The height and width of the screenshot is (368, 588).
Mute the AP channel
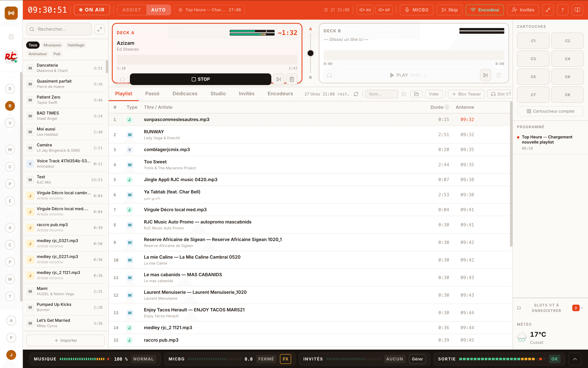coord(384,10)
